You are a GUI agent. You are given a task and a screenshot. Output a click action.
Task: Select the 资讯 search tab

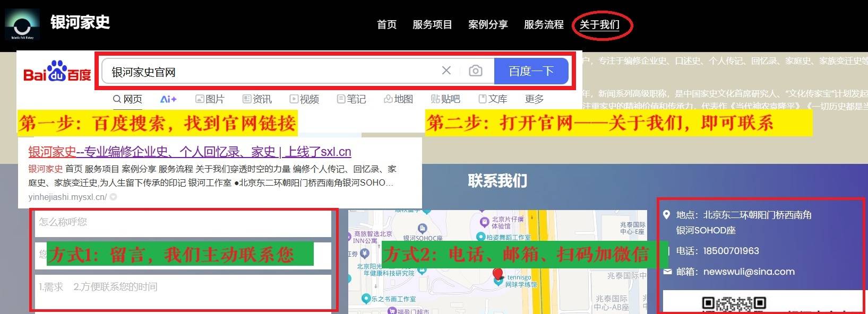click(x=257, y=99)
